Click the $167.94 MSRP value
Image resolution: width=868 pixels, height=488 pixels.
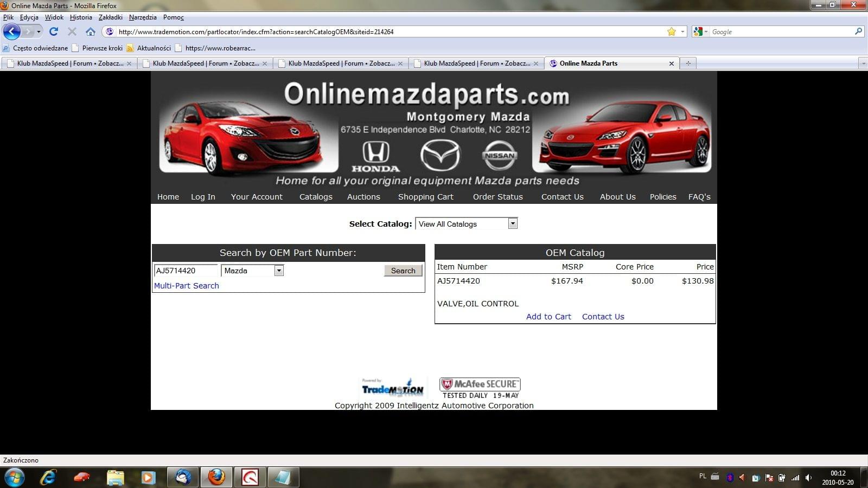pos(567,281)
